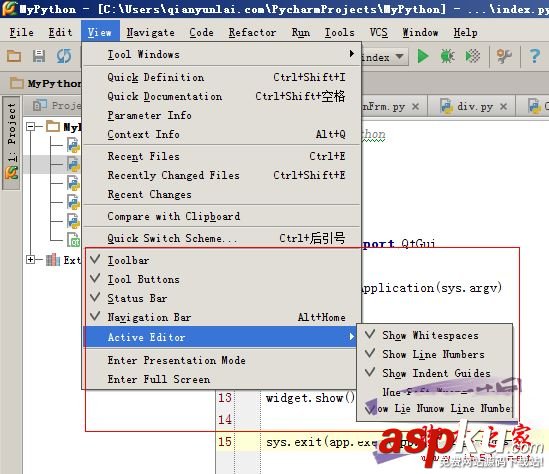The width and height of the screenshot is (549, 474).
Task: Toggle the Tool Buttons option
Action: 223,279
